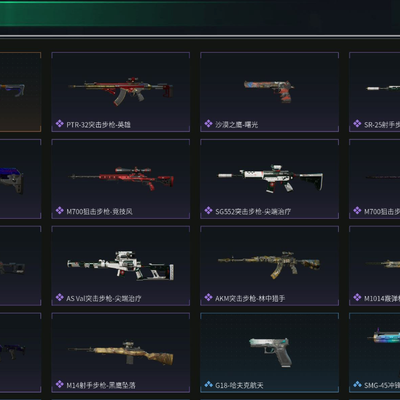Select the silver G18 pistol image
The width and height of the screenshot is (400, 400).
click(270, 352)
